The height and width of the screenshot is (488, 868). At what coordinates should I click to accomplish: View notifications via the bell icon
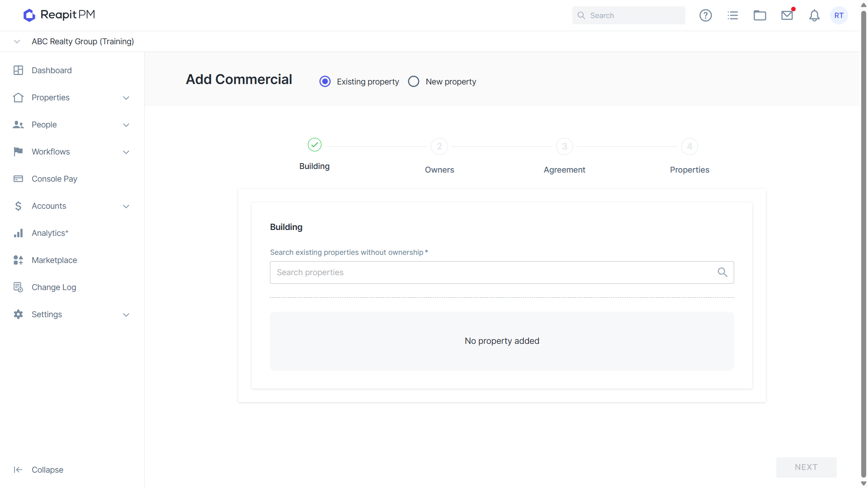point(814,15)
